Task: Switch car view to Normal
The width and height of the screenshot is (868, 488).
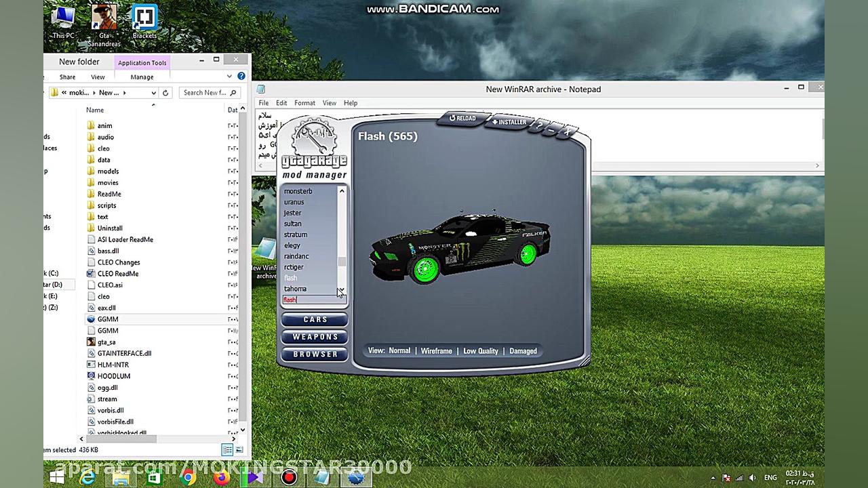Action: click(x=399, y=351)
